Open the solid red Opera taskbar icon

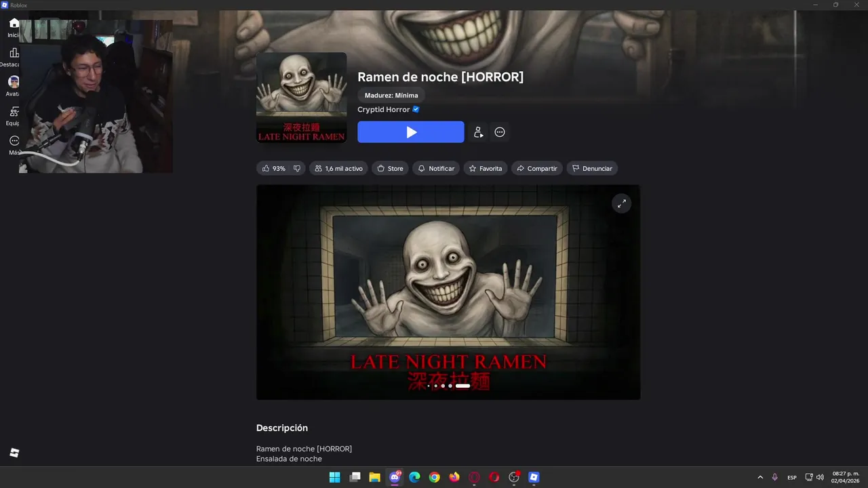[494, 477]
